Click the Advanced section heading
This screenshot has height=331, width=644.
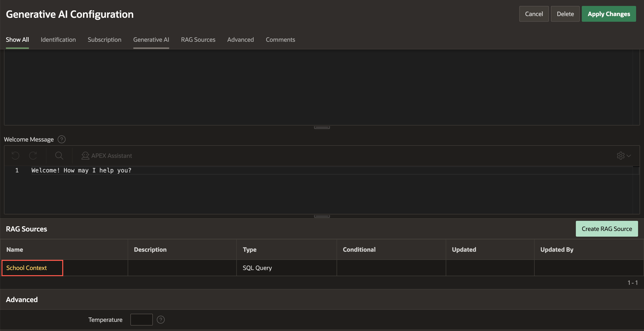[22, 299]
